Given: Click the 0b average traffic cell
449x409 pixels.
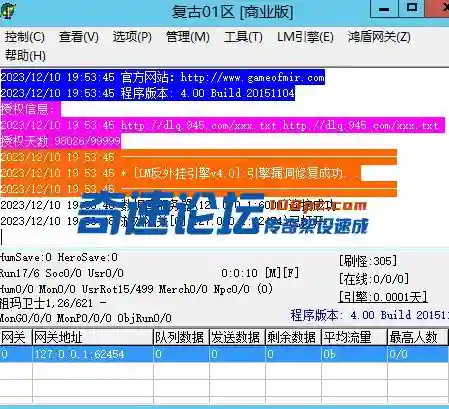Looking at the screenshot, I should (354, 354).
